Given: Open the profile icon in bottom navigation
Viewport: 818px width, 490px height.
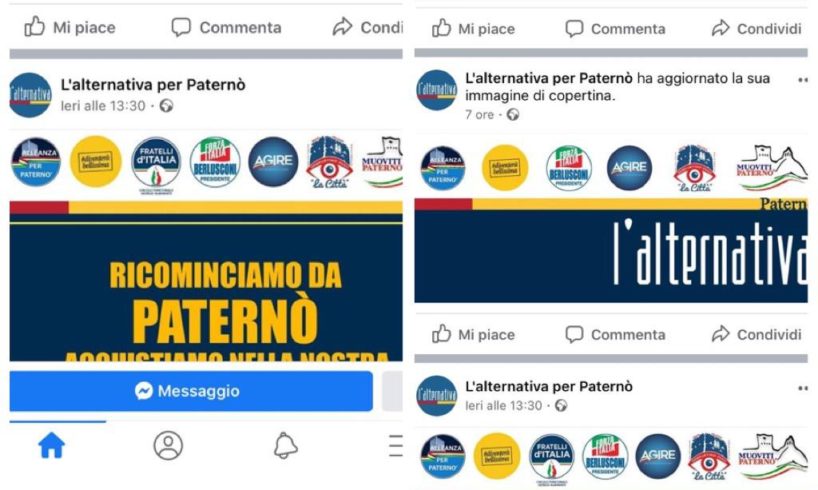Looking at the screenshot, I should click(x=168, y=446).
